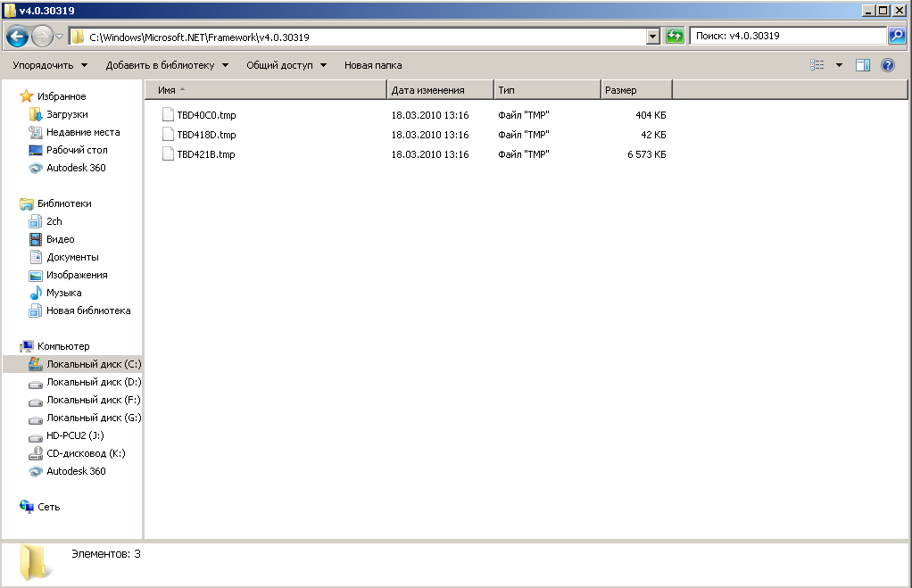The height and width of the screenshot is (588, 912).
Task: Select "Локальный диск (F:)"
Action: (x=94, y=400)
